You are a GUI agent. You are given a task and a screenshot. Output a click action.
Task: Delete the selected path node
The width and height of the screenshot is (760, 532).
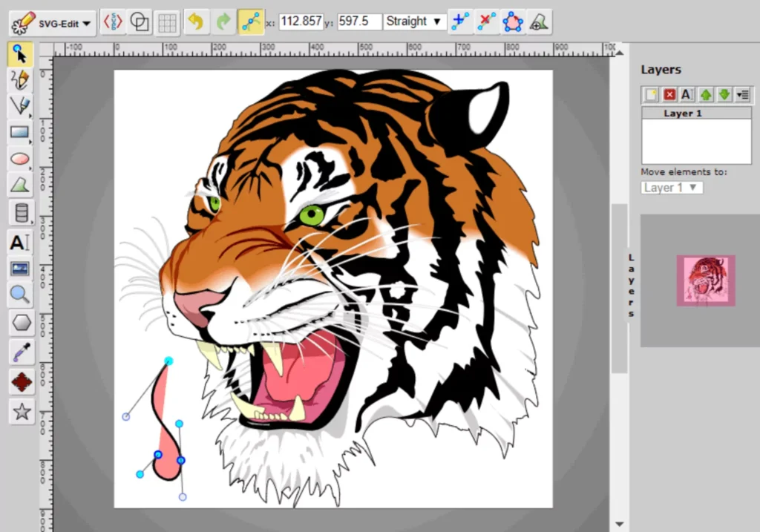tap(487, 22)
